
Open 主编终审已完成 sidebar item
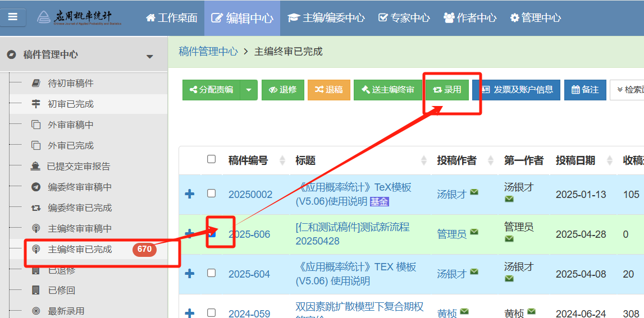point(80,249)
